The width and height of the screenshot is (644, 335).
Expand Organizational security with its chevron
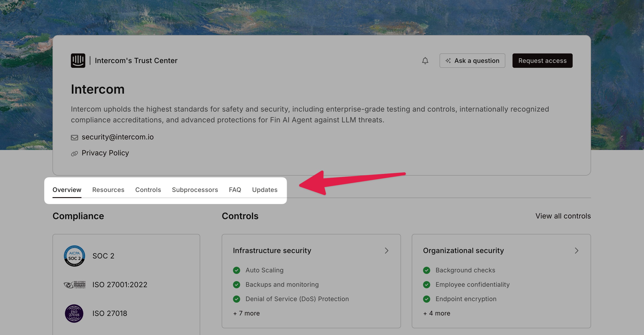click(576, 251)
